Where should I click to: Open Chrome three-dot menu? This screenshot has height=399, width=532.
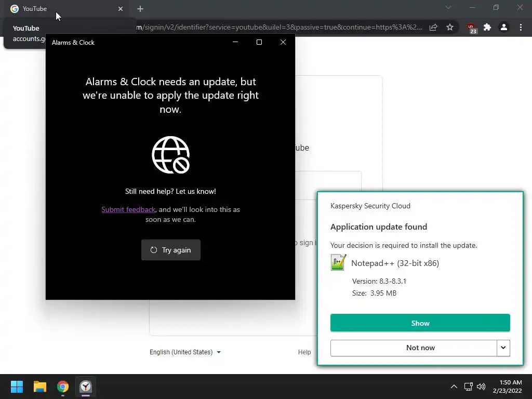521,27
